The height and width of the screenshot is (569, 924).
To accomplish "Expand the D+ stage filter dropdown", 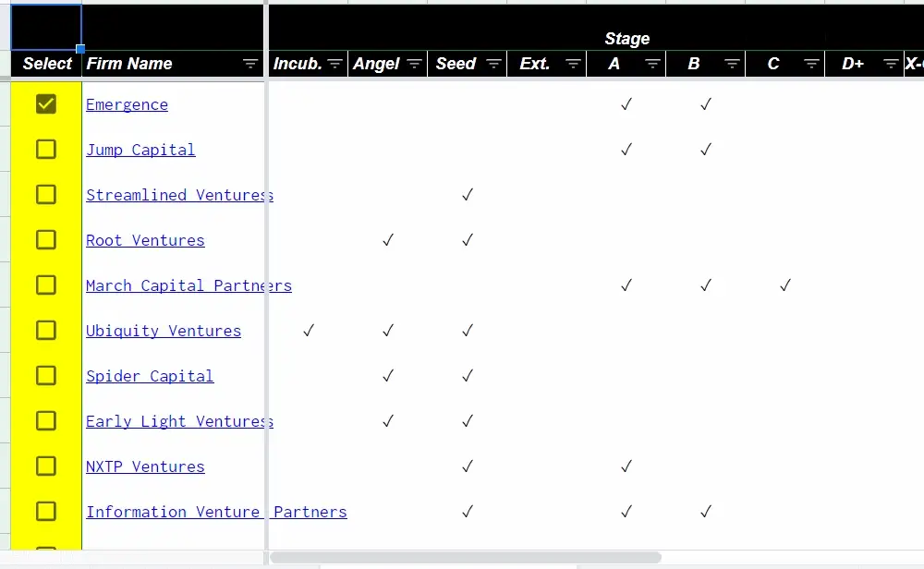I will [891, 64].
